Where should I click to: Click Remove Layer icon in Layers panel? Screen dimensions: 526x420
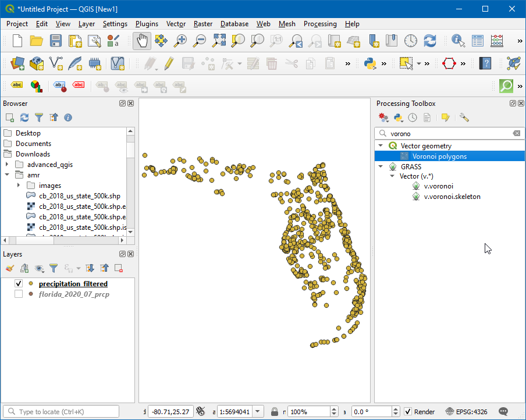(x=119, y=268)
